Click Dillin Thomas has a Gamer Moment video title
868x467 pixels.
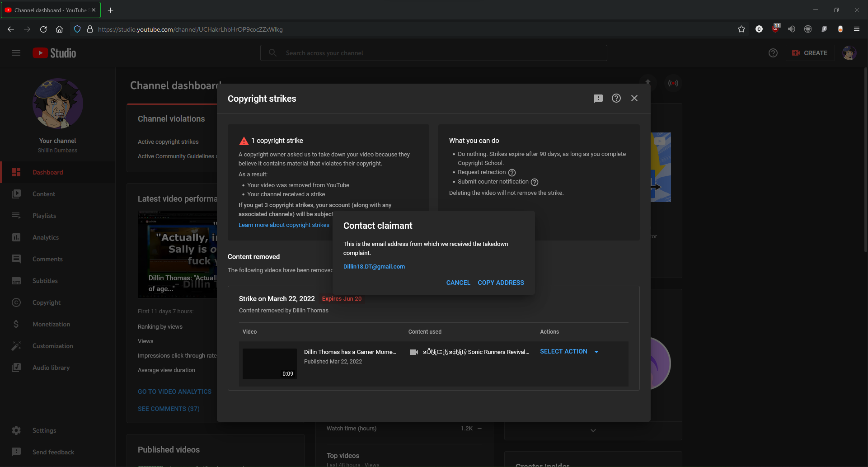click(x=350, y=352)
